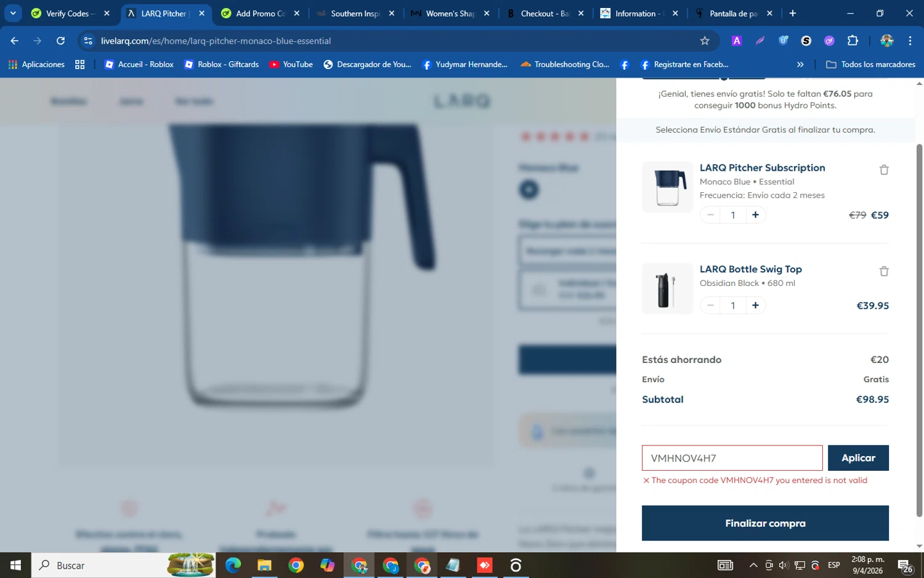Bookmark this page with star icon
This screenshot has width=924, height=578.
point(705,41)
